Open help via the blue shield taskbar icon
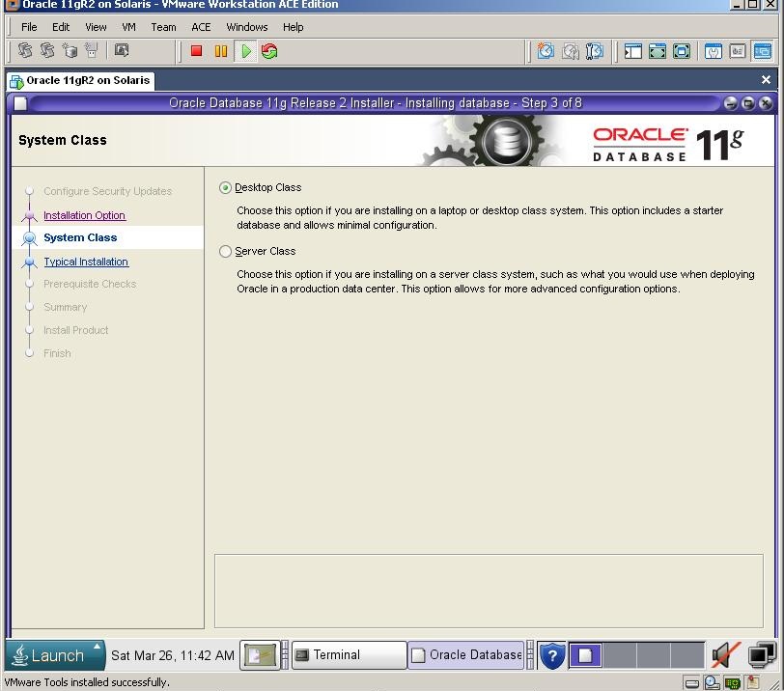This screenshot has width=784, height=691. (x=551, y=655)
